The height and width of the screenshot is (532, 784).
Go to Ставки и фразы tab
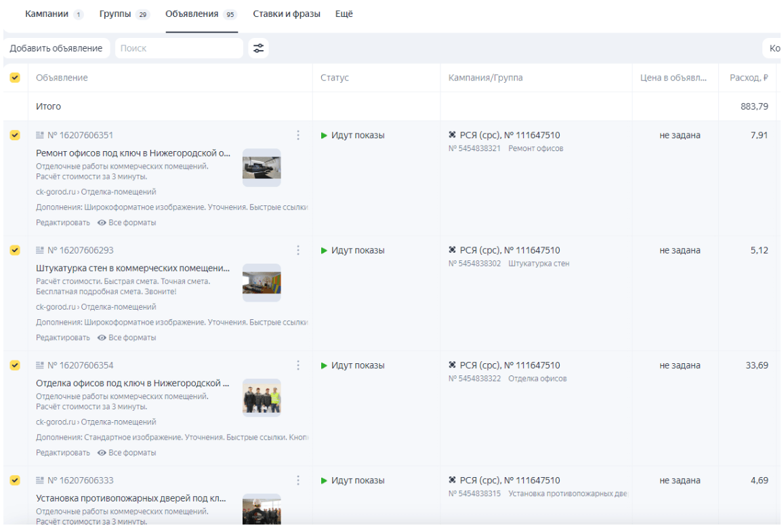[x=287, y=14]
